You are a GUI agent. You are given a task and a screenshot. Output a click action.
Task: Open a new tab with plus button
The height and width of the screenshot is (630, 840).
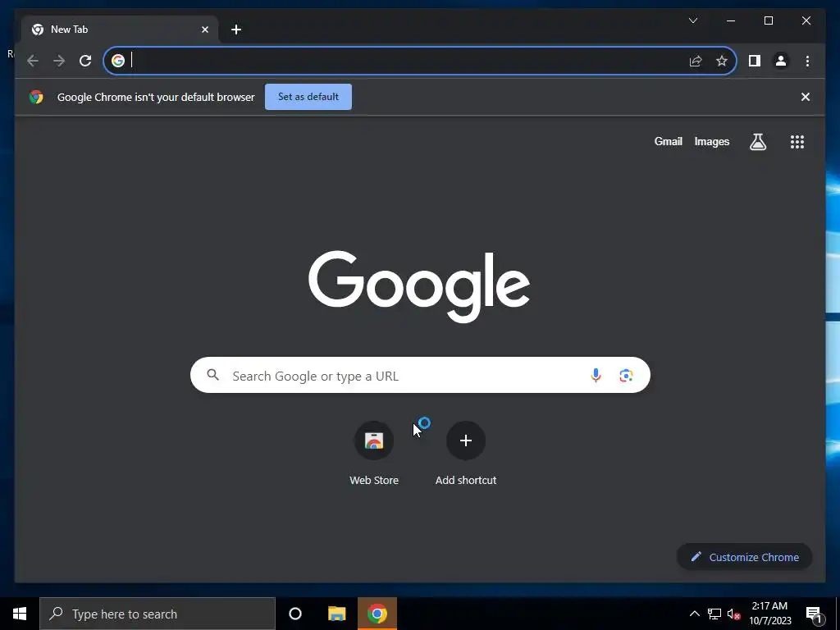236,30
